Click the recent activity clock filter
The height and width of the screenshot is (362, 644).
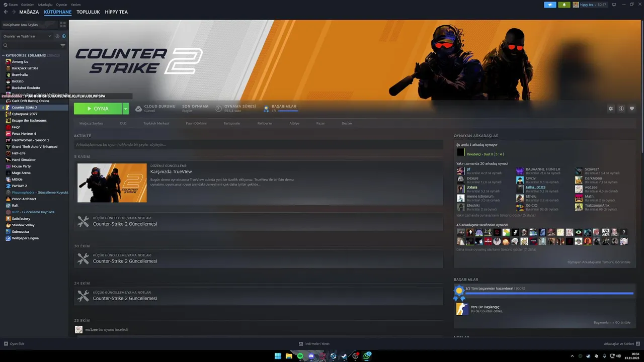(x=57, y=36)
